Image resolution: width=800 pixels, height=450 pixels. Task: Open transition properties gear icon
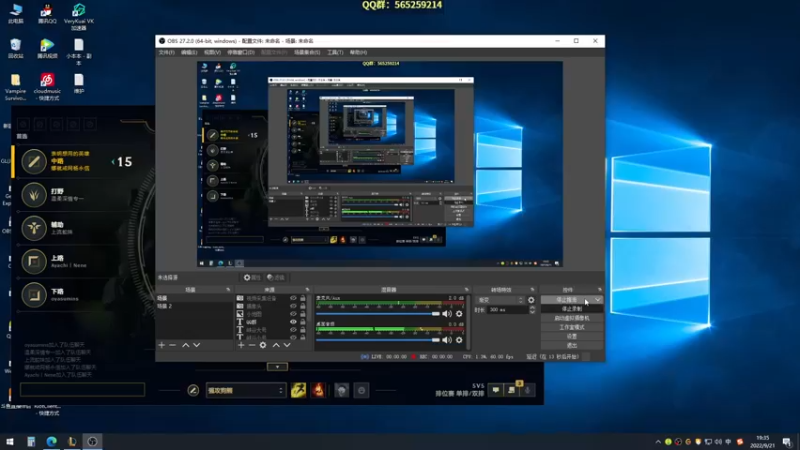coord(531,300)
